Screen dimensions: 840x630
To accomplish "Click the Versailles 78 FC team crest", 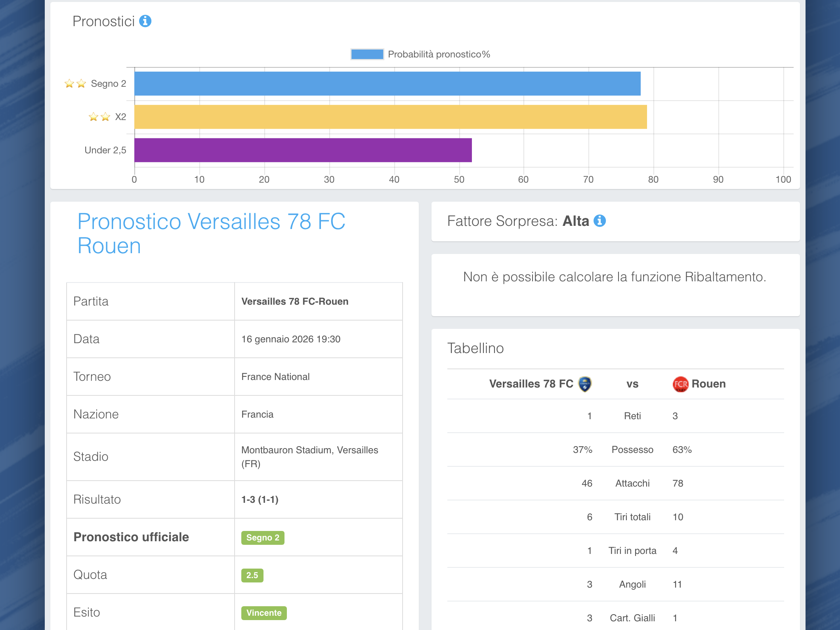I will [x=585, y=384].
